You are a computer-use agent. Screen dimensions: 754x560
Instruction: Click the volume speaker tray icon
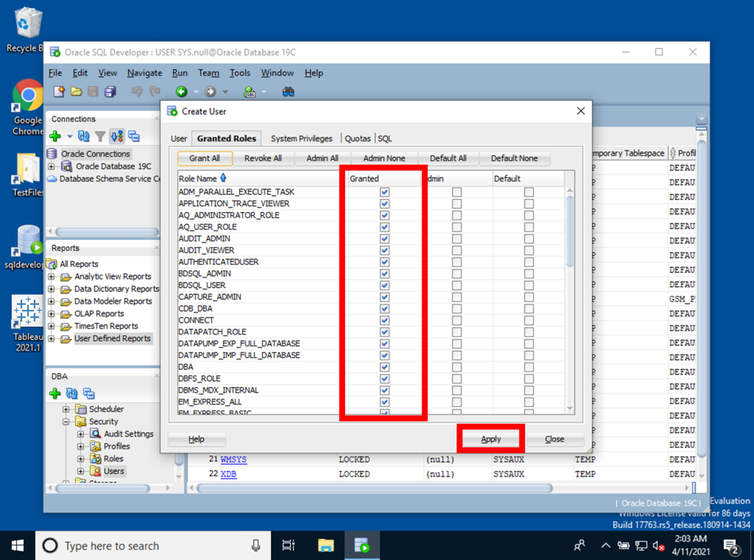coord(659,545)
